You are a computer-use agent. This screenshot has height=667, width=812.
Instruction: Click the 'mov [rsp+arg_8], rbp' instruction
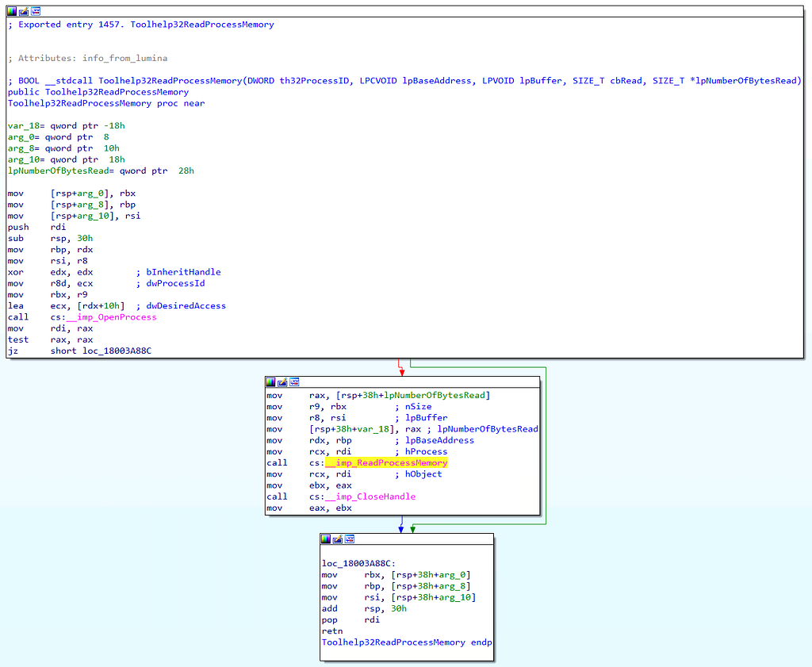(71, 205)
